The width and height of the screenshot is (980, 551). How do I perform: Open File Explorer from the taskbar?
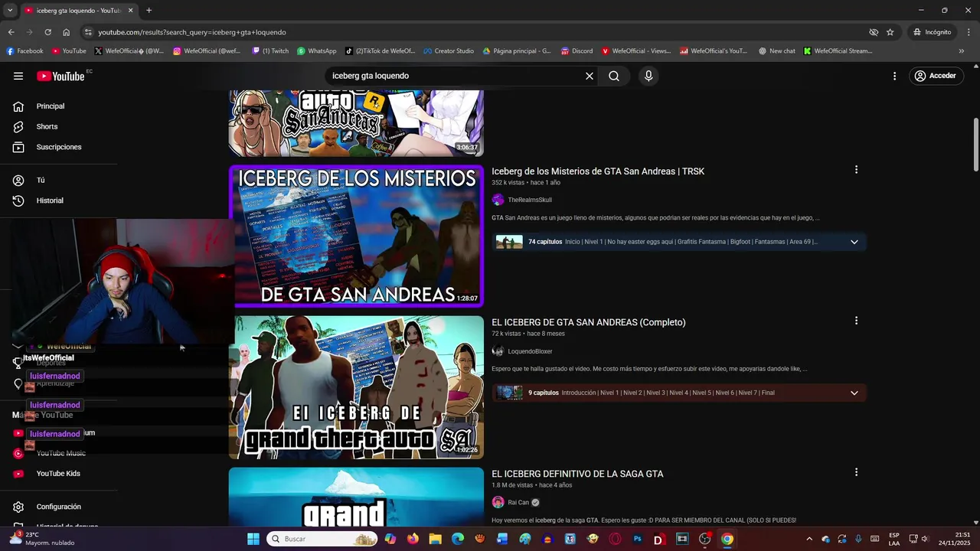[x=436, y=539]
